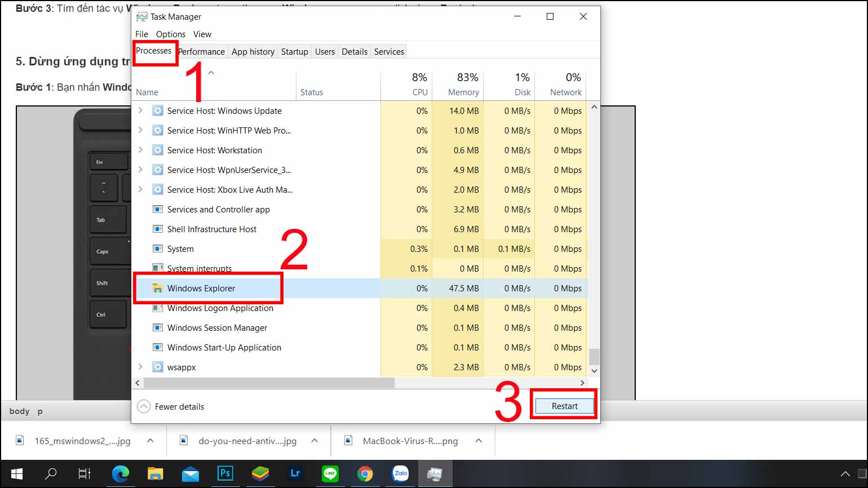Screen dimensions: 868x488
Task: Switch to the Performance tab
Action: coord(201,51)
